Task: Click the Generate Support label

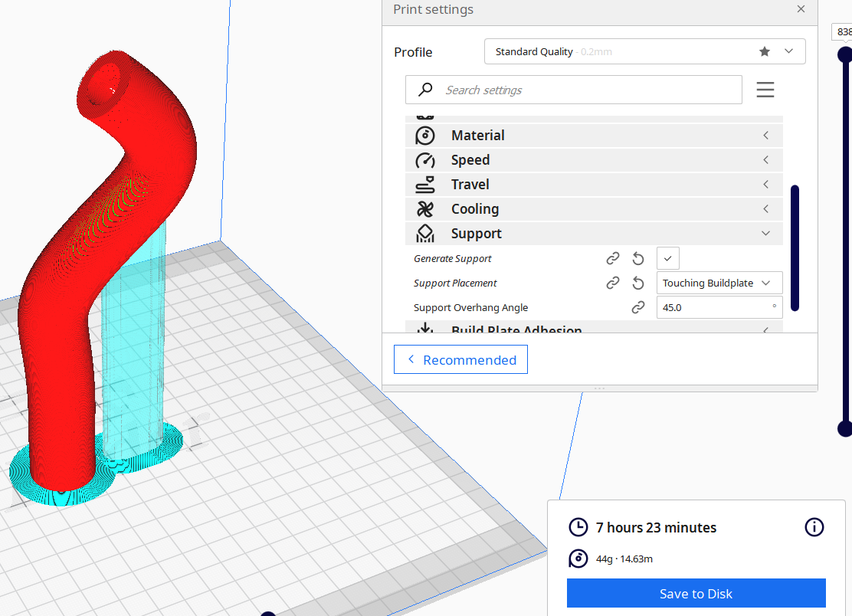Action: (453, 258)
